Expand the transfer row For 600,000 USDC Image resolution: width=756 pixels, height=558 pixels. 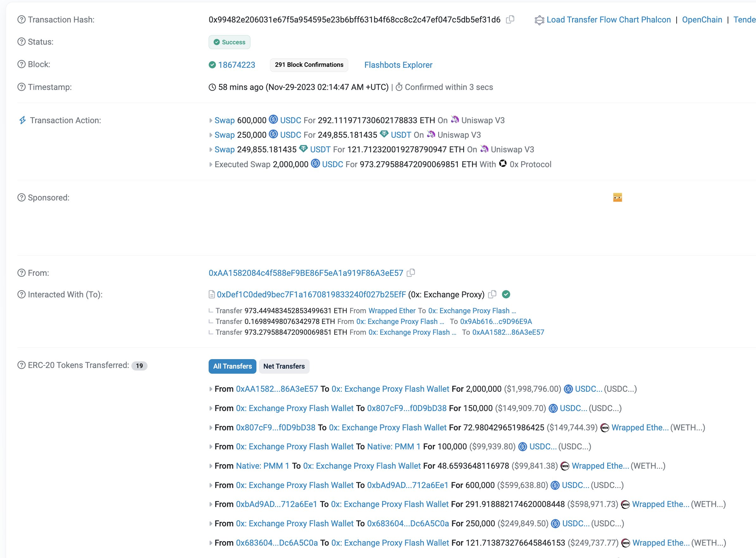click(211, 485)
